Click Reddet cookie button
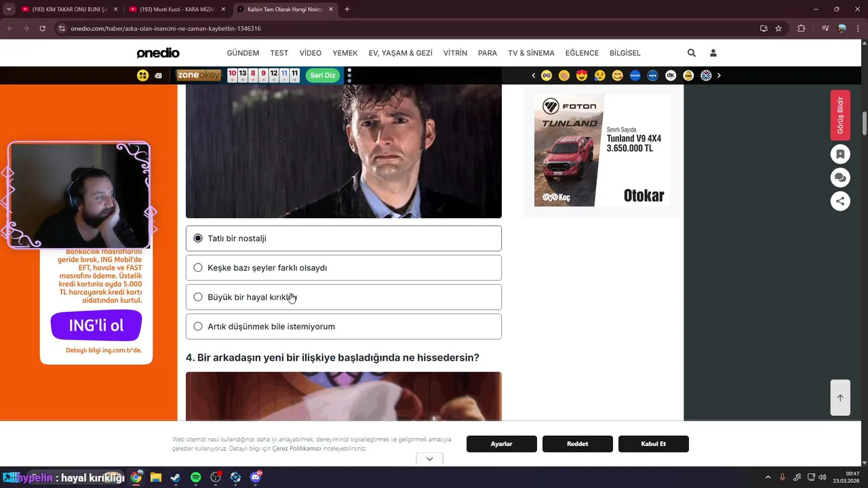868x488 pixels. coord(578,444)
